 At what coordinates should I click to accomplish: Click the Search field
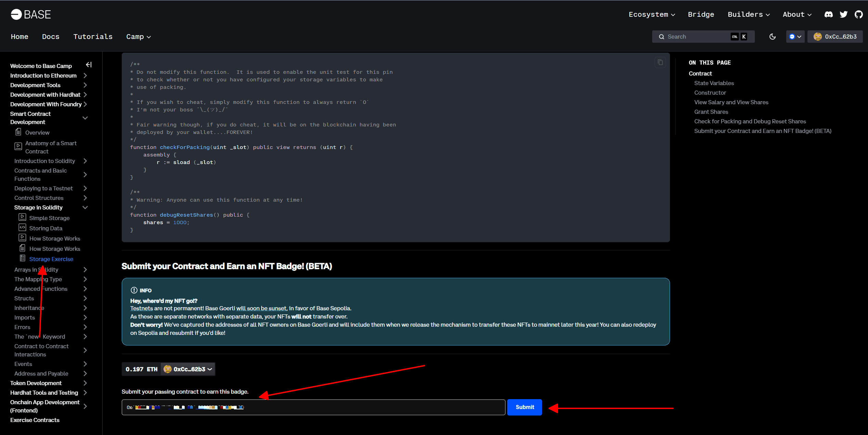pos(703,37)
